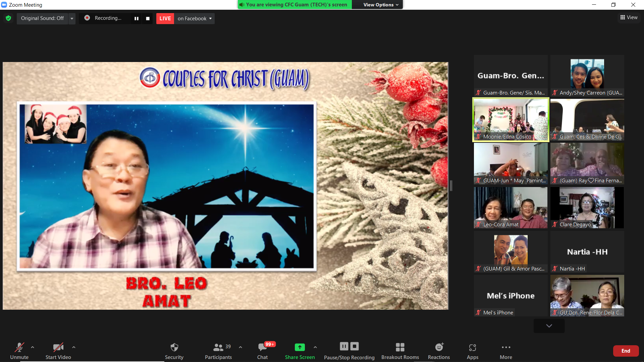Start Video camera toggle

point(58,351)
